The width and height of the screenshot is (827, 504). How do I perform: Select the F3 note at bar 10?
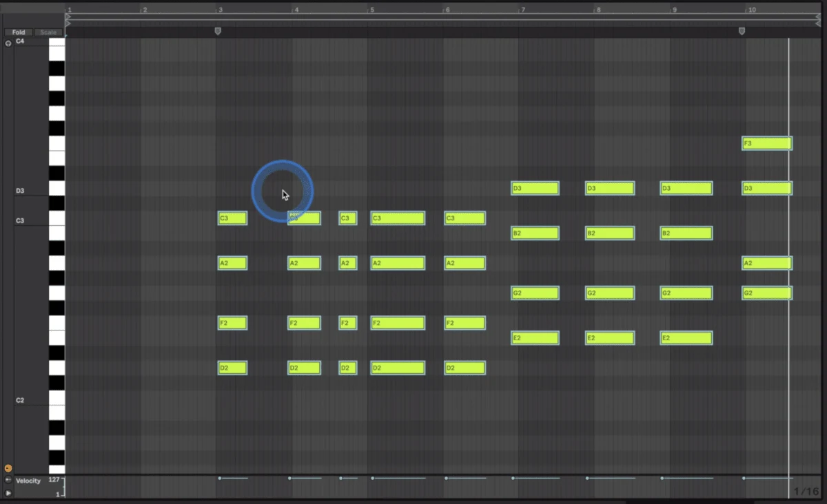point(767,143)
